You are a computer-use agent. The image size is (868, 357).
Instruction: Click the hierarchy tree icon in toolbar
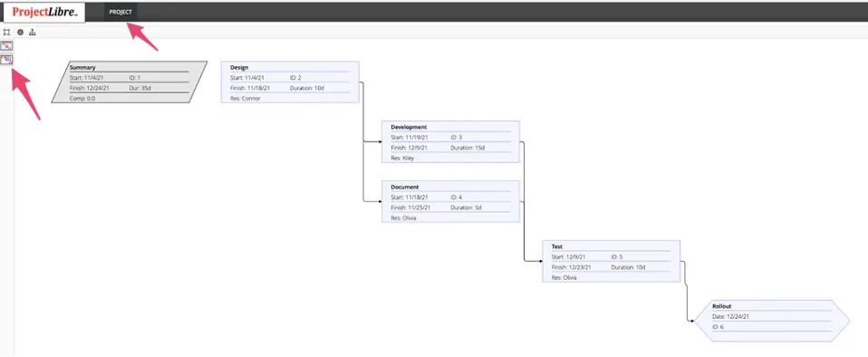(x=32, y=33)
